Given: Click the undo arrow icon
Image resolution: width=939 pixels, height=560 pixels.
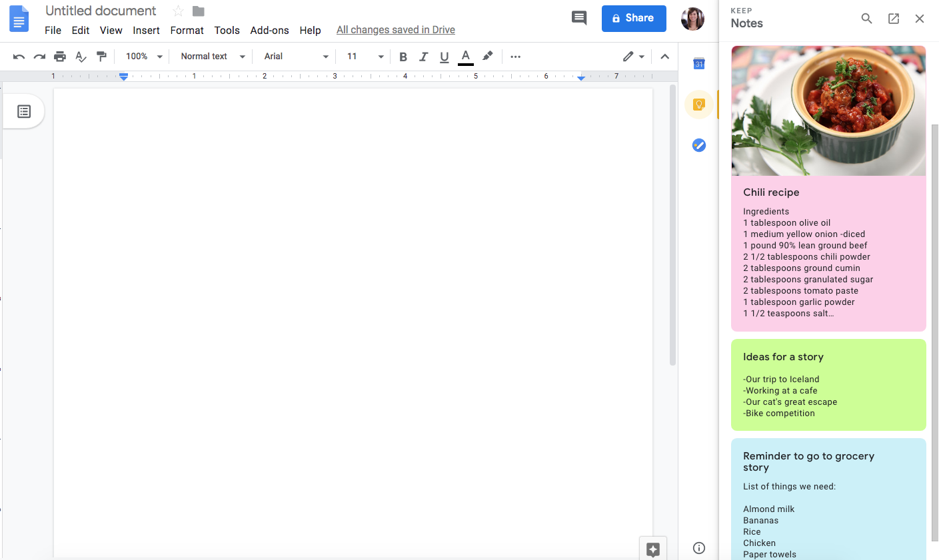Looking at the screenshot, I should 19,57.
